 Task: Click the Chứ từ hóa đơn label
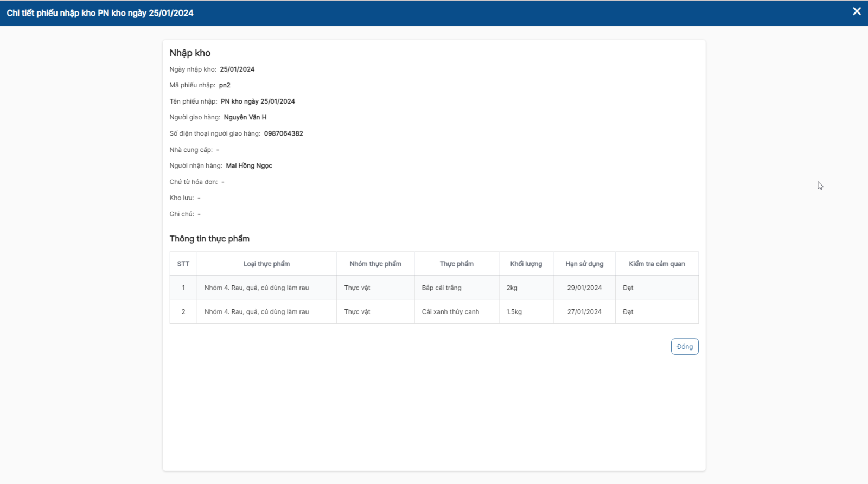(194, 182)
